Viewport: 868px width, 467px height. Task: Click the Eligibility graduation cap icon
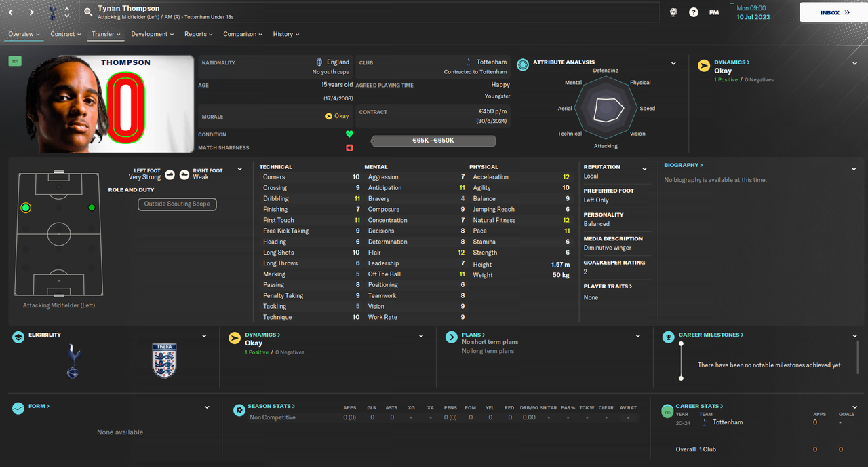point(18,337)
